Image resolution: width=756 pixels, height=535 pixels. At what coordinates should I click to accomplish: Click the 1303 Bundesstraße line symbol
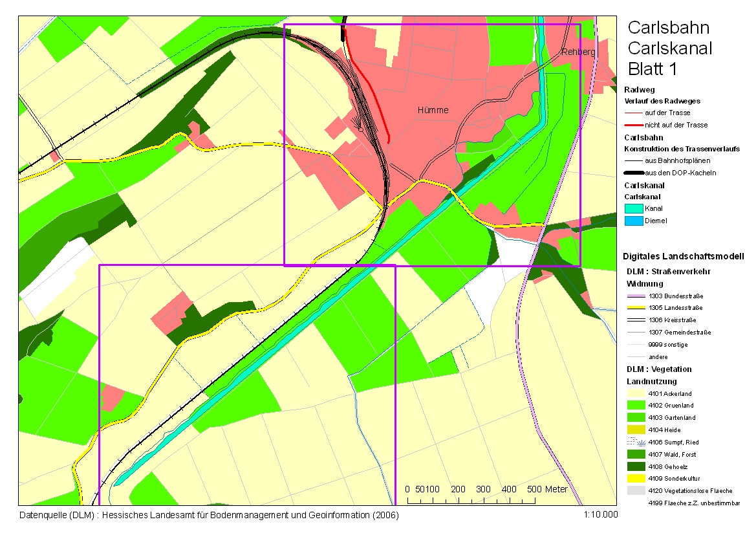[634, 296]
